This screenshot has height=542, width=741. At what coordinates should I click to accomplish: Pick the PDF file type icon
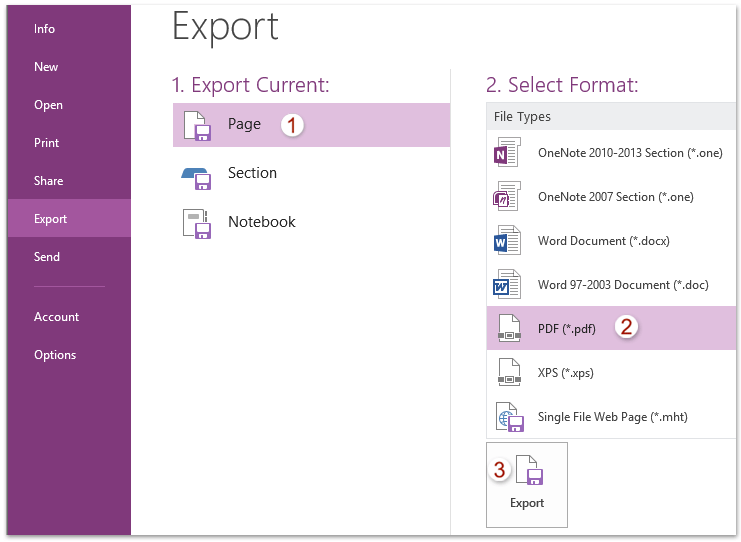[x=509, y=328]
